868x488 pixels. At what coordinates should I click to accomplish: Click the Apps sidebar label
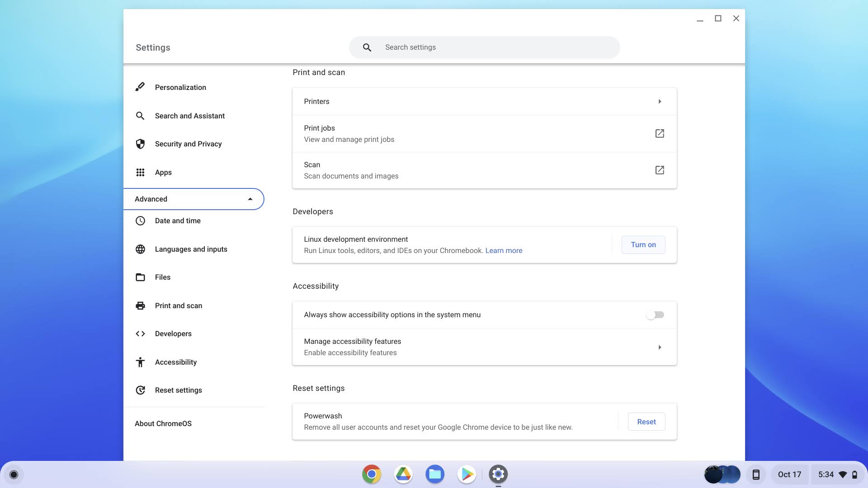point(163,172)
